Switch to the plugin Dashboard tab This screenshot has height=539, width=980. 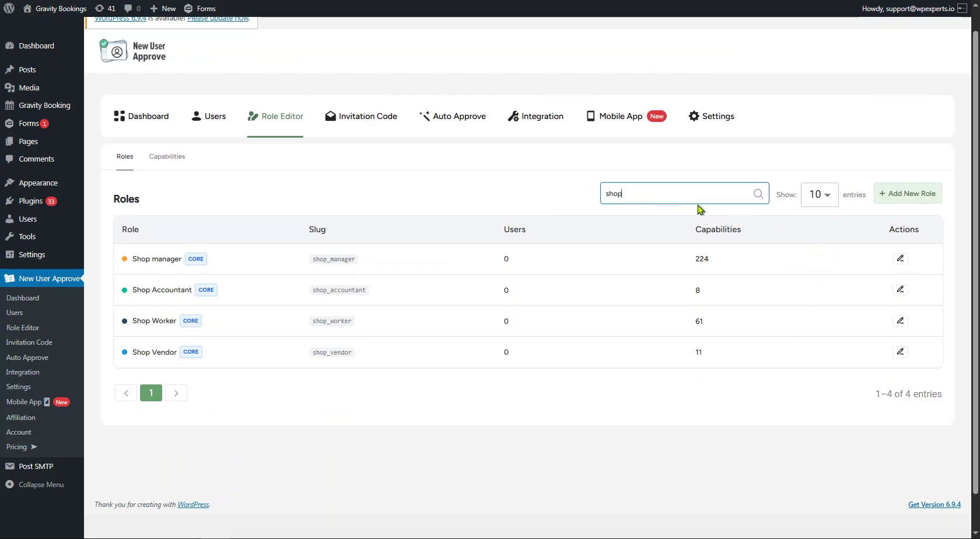click(141, 116)
